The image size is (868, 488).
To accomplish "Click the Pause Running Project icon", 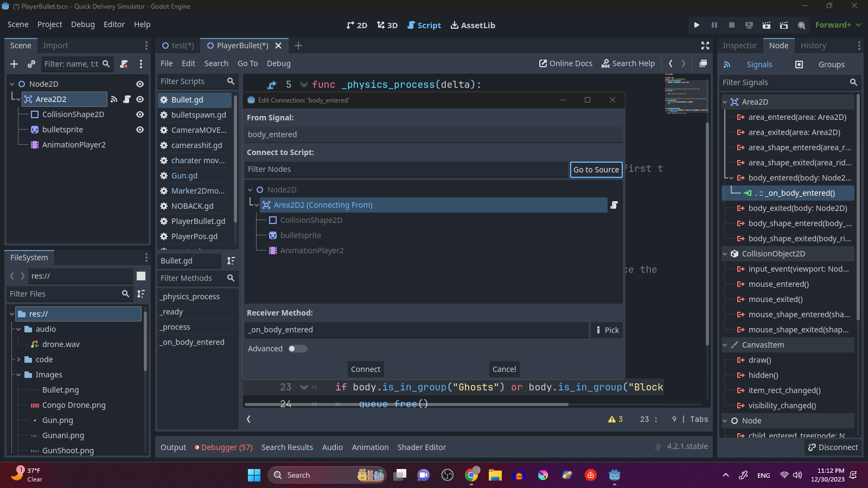I will point(714,25).
